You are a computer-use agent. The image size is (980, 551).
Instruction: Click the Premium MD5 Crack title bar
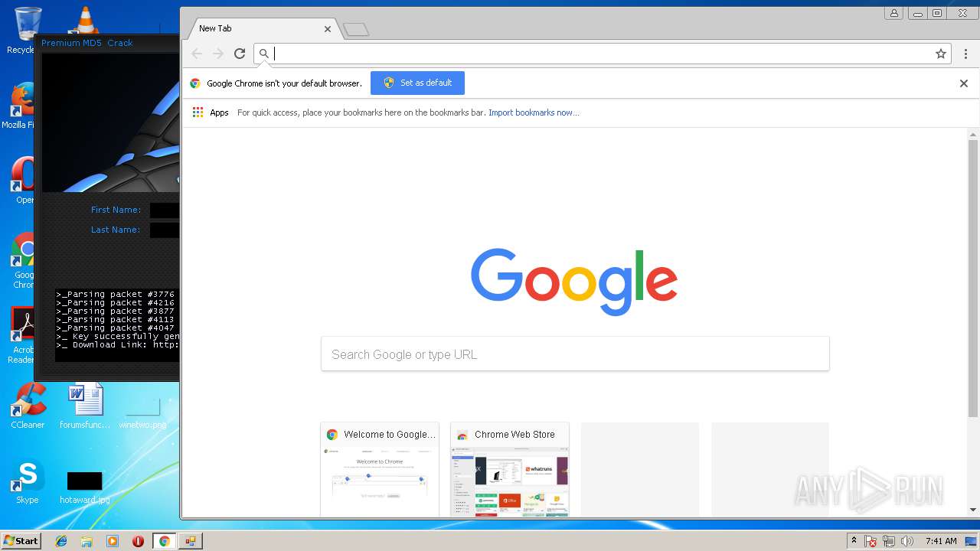pos(107,43)
